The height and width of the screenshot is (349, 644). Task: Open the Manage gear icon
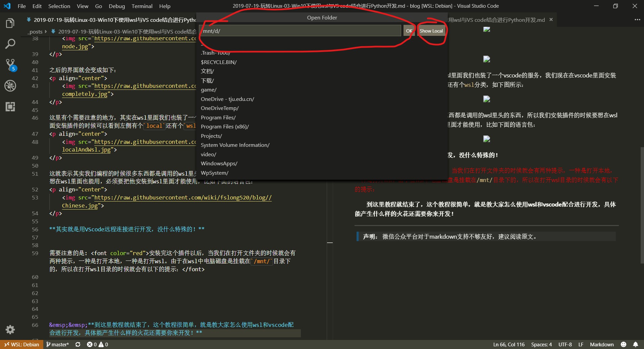click(x=10, y=330)
